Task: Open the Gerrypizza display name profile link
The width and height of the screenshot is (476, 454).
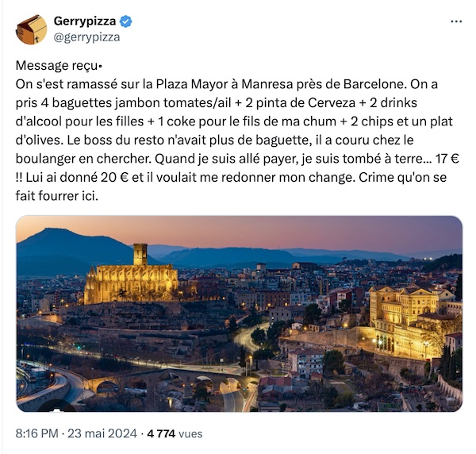Action: coord(85,21)
